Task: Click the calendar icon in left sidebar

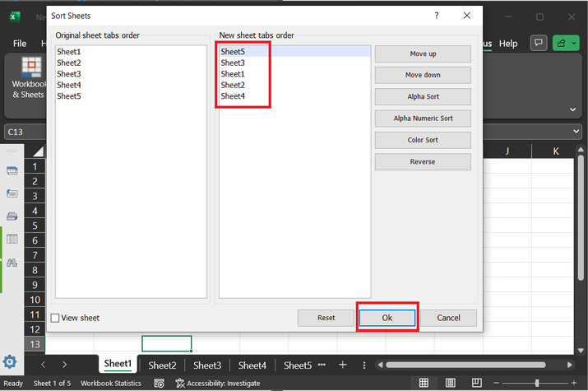Action: click(12, 170)
